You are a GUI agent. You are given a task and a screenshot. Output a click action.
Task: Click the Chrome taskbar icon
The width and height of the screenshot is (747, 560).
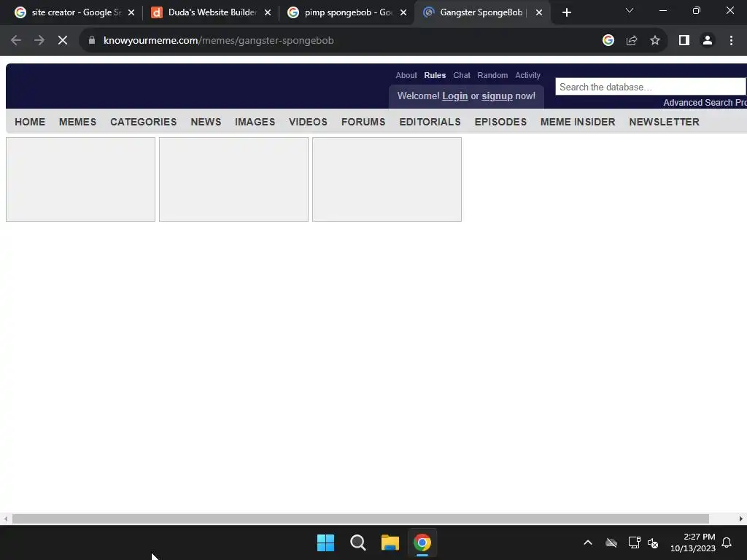[x=422, y=542]
